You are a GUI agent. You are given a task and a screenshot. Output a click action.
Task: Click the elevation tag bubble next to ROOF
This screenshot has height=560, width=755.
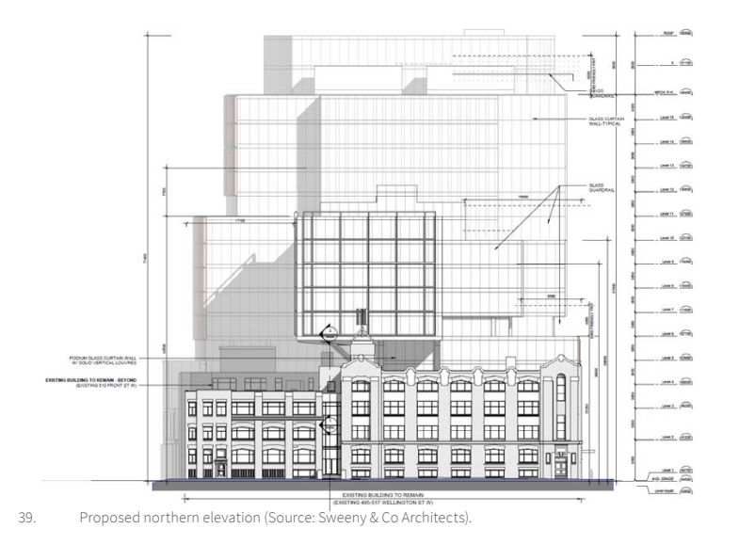[685, 33]
